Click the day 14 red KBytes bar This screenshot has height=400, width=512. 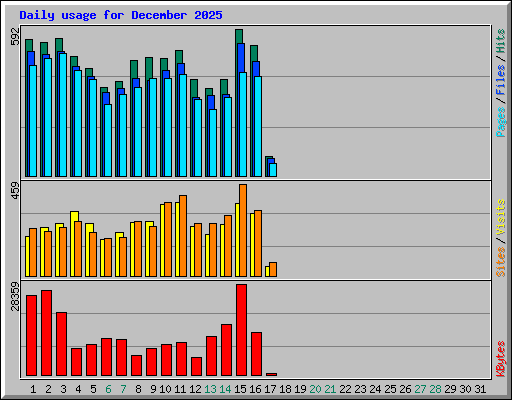tap(226, 350)
